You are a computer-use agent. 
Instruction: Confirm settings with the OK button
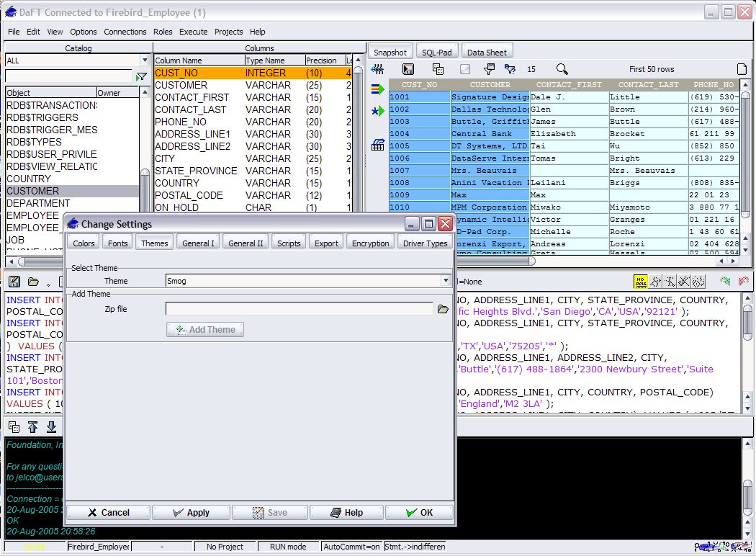pyautogui.click(x=419, y=513)
